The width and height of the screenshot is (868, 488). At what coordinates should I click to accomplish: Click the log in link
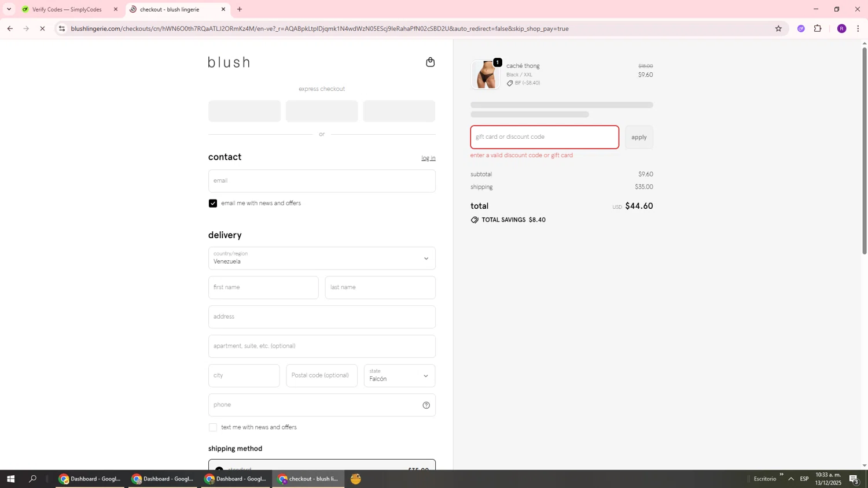coord(428,158)
